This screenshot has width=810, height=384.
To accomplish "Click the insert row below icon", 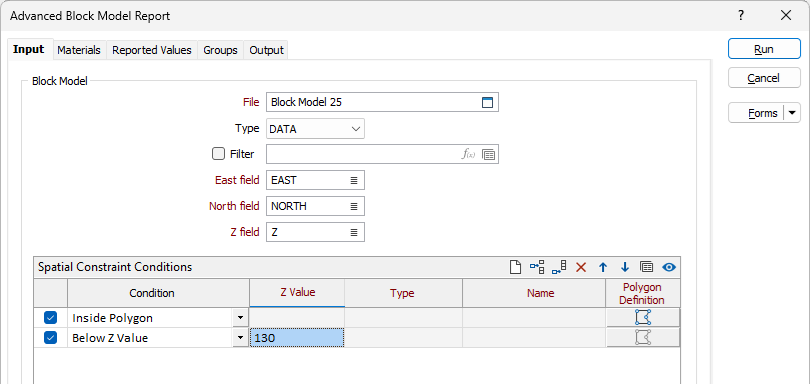I will (559, 267).
